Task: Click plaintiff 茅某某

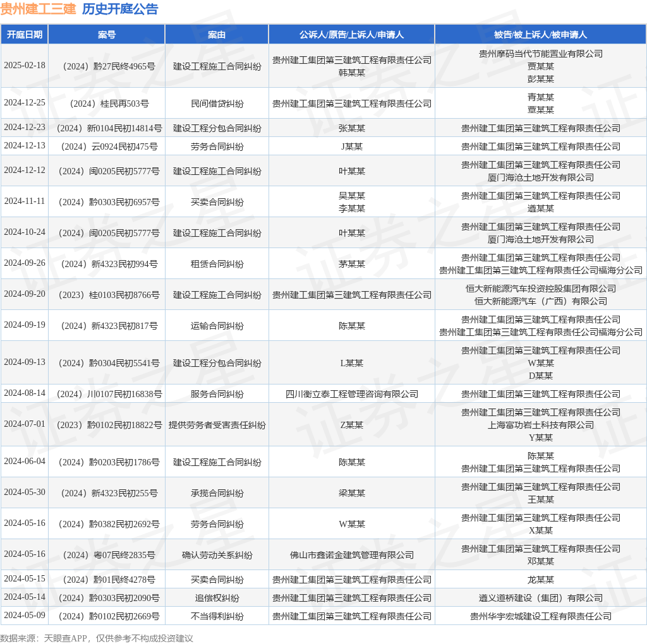Action: pyautogui.click(x=351, y=264)
